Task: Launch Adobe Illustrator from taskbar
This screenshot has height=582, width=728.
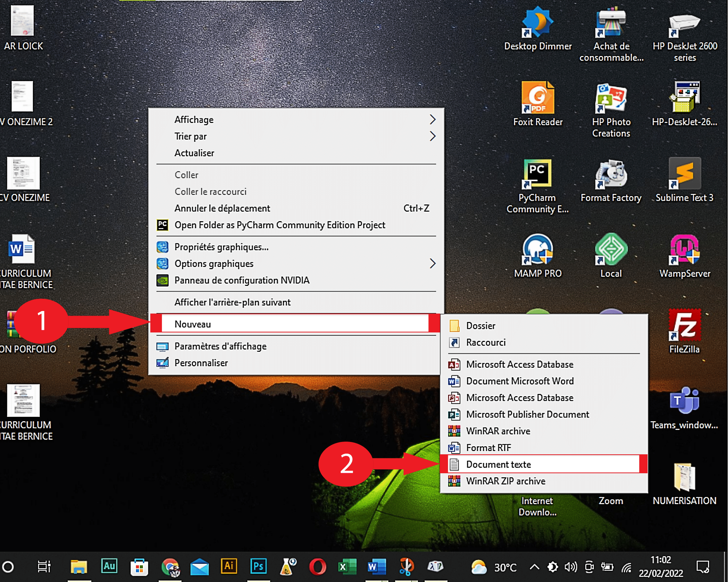Action: [x=229, y=566]
